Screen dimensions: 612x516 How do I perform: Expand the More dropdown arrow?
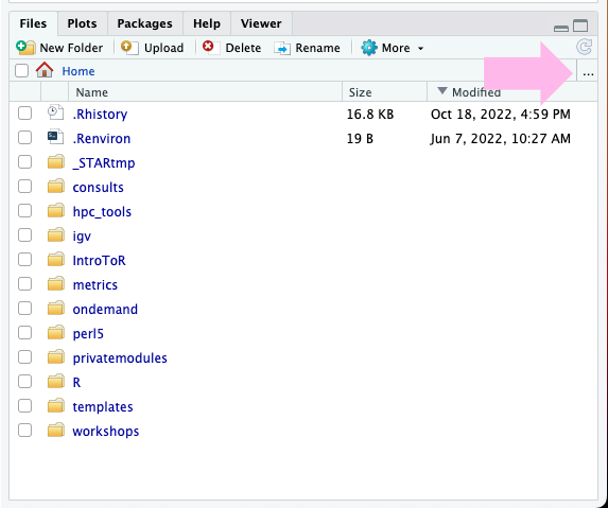click(420, 48)
